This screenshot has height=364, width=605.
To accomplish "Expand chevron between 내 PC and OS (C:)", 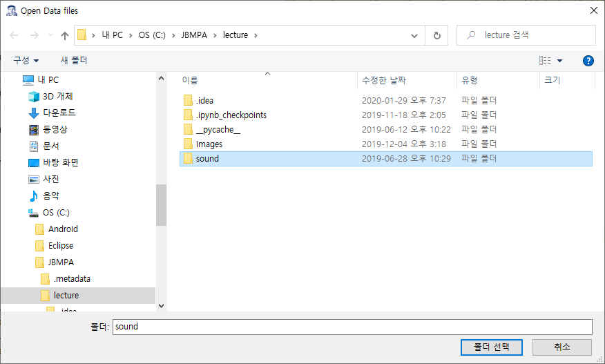I will tap(131, 35).
